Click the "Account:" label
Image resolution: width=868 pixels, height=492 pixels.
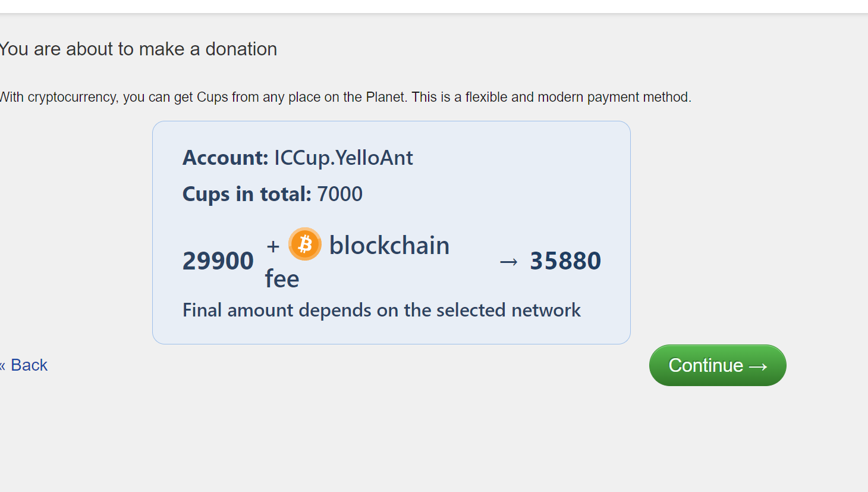tap(225, 158)
